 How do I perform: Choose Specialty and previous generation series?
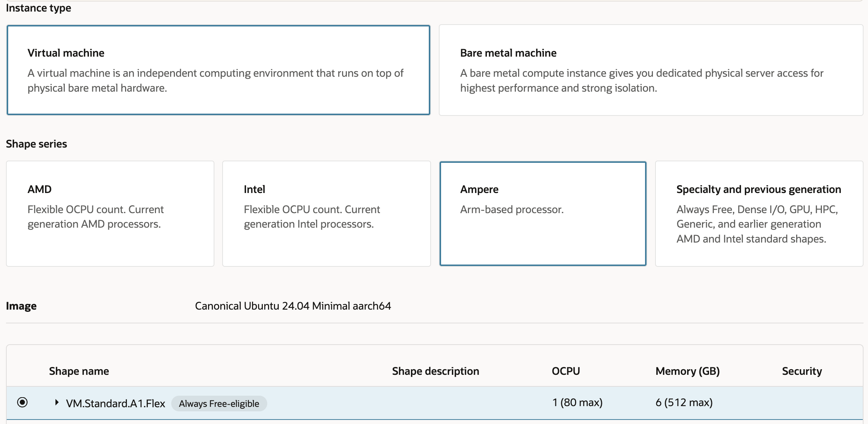pos(759,213)
